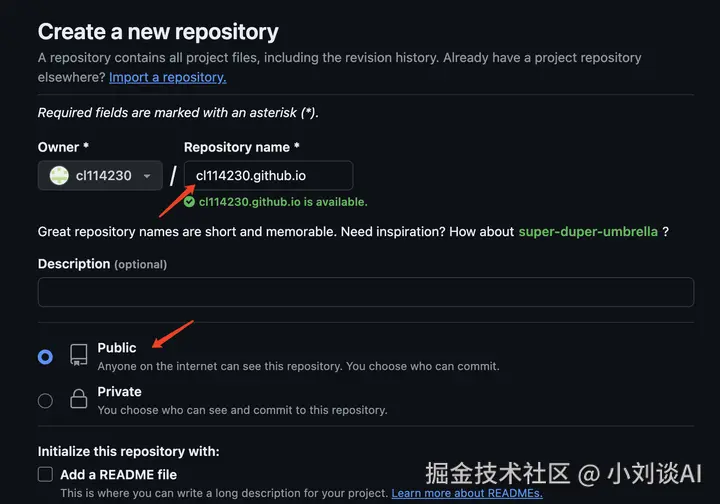720x504 pixels.
Task: Click the Public option label text
Action: point(117,347)
